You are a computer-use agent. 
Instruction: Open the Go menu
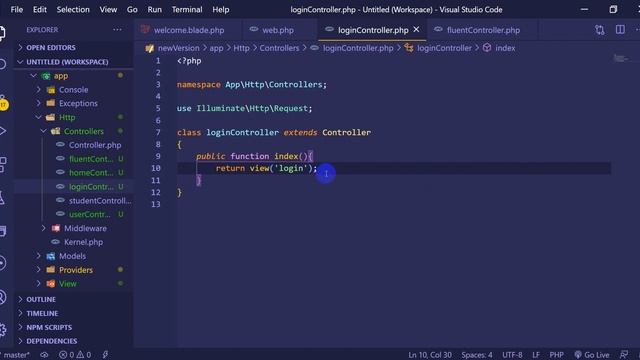tap(132, 9)
